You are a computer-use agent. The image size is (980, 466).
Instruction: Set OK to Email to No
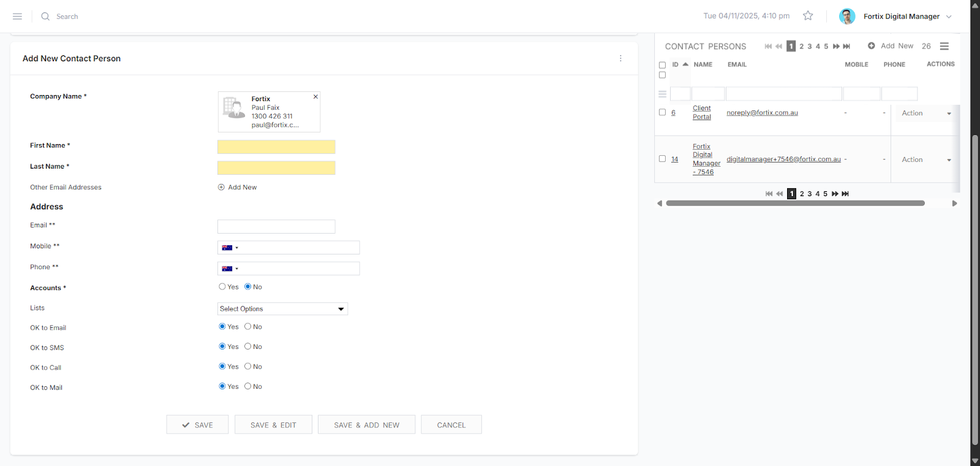point(248,326)
